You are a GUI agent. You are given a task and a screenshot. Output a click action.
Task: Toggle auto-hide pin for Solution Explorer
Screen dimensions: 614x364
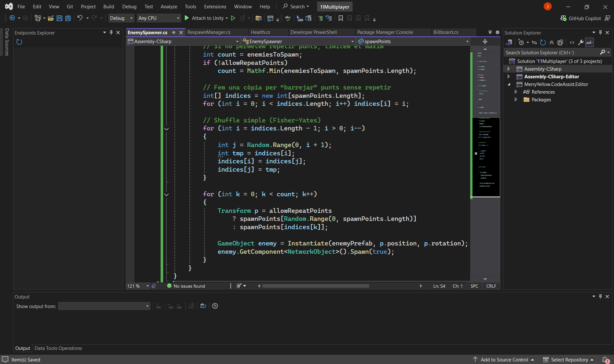point(600,32)
